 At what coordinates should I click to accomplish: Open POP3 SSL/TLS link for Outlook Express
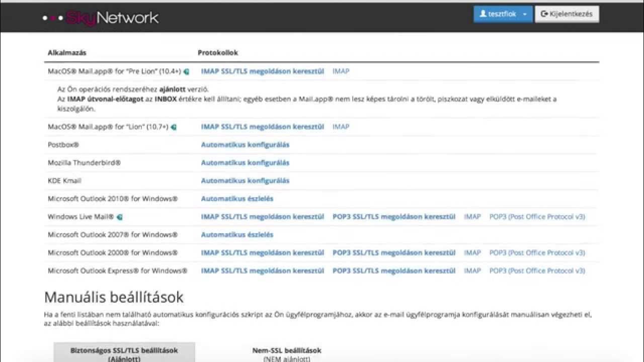tap(394, 270)
